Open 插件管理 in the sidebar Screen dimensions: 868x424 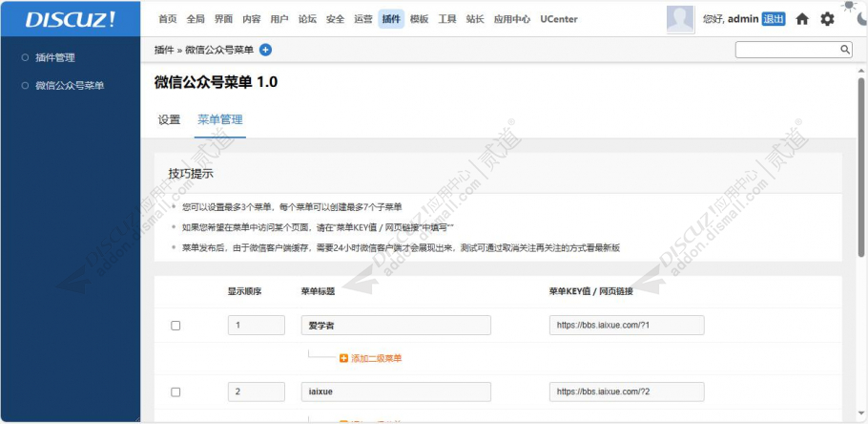coord(54,57)
